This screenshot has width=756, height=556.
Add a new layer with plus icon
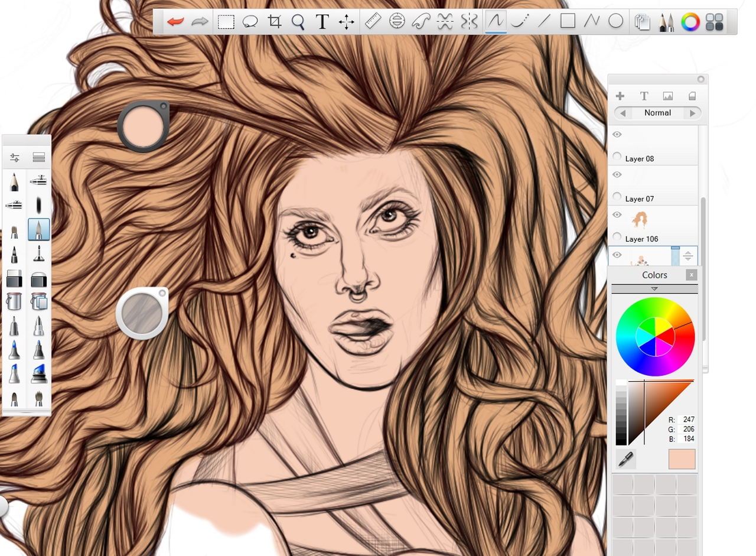coord(620,96)
